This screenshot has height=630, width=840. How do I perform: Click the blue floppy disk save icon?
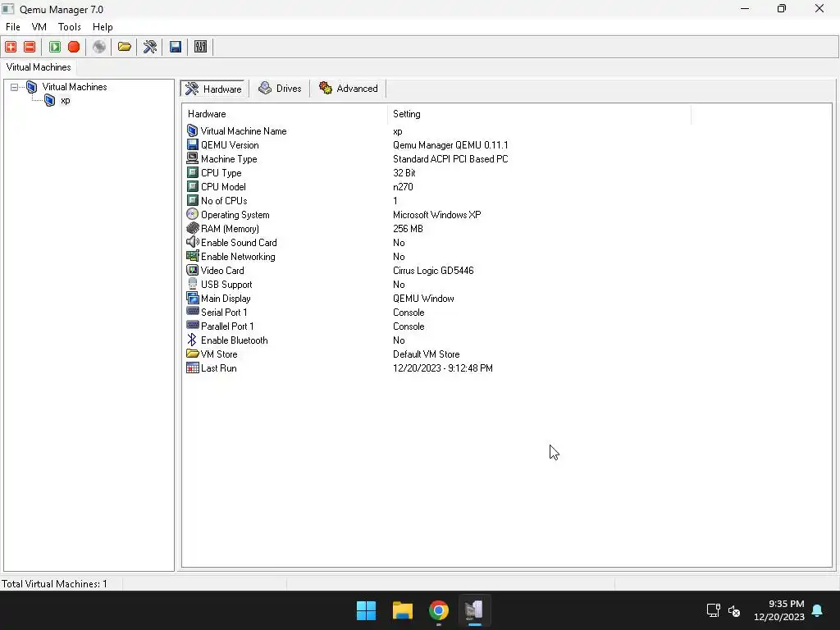pos(176,47)
